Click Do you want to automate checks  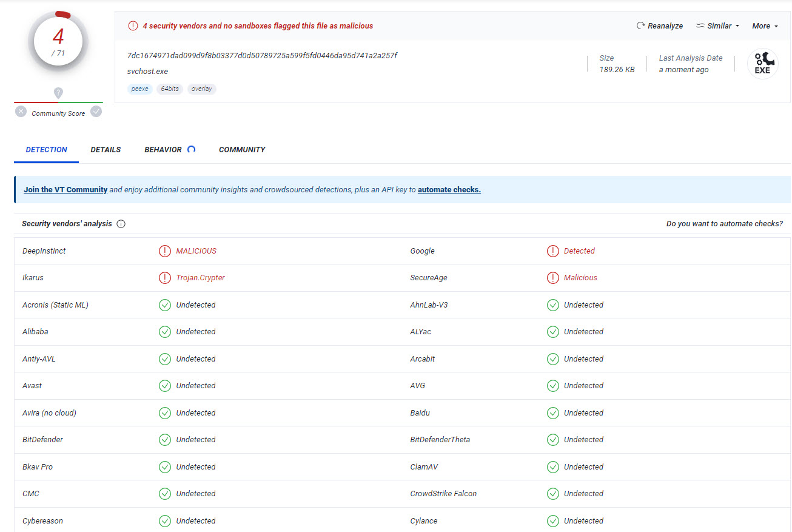[725, 224]
